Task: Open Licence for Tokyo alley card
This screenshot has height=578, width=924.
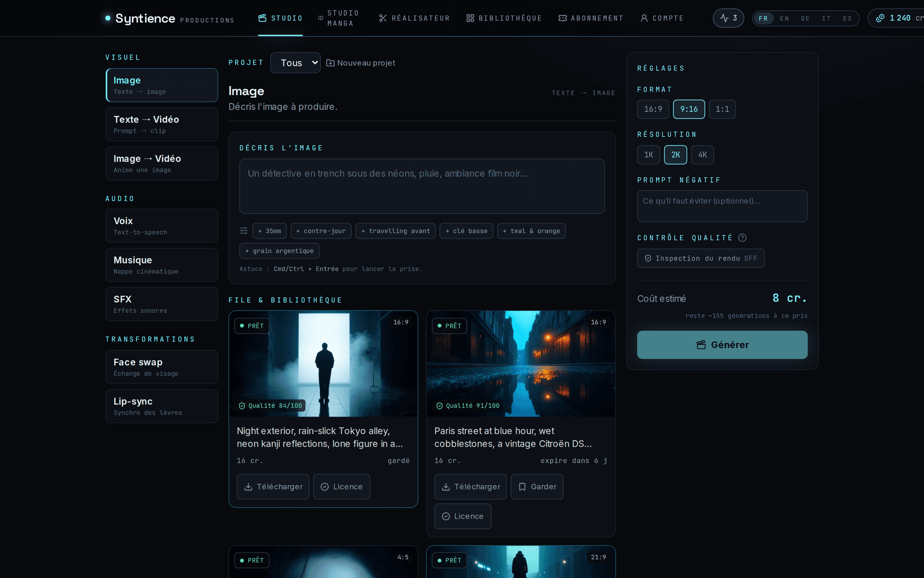Action: [342, 487]
